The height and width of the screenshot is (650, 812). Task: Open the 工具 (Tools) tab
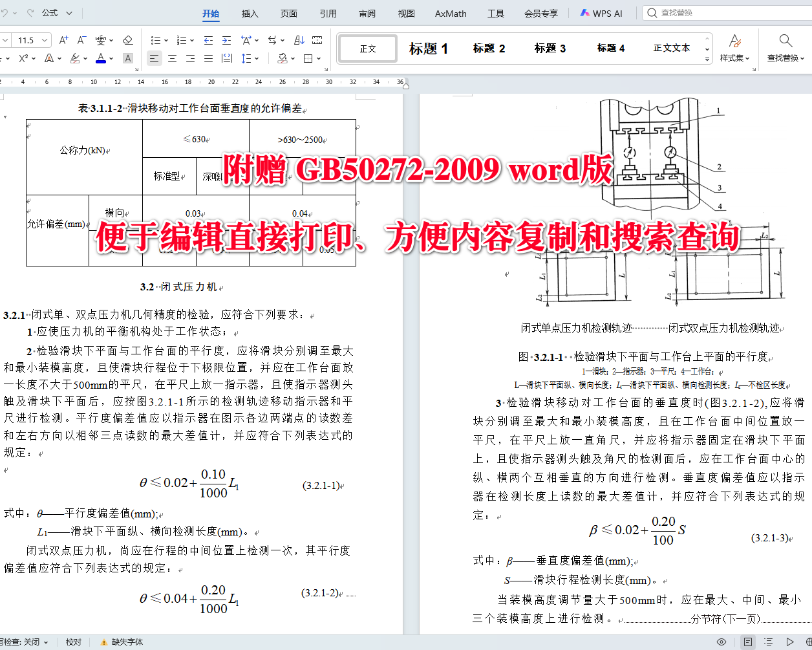pos(496,14)
